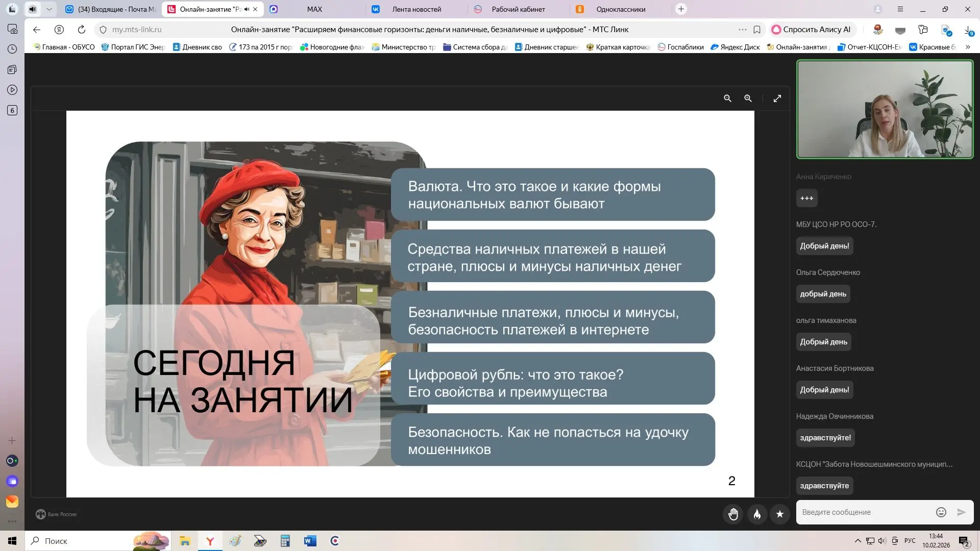Image resolution: width=980 pixels, height=551 pixels.
Task: Expand the tab list dropdown arrow
Action: [x=49, y=9]
